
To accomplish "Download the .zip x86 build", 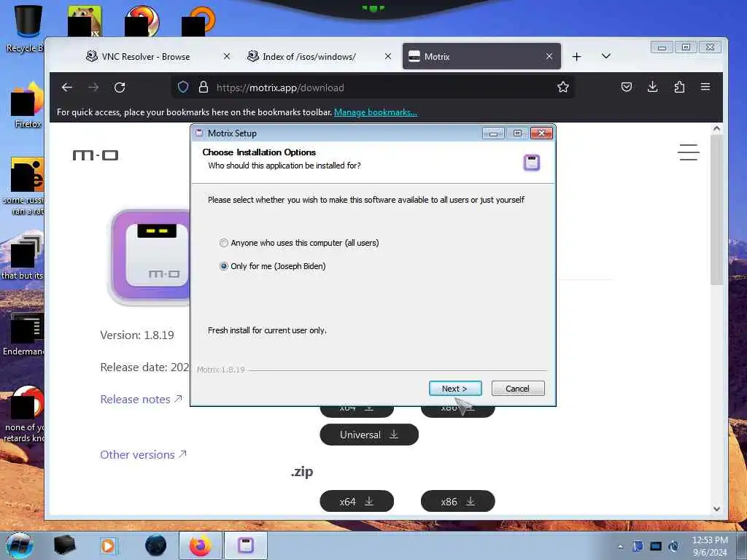I will (458, 502).
